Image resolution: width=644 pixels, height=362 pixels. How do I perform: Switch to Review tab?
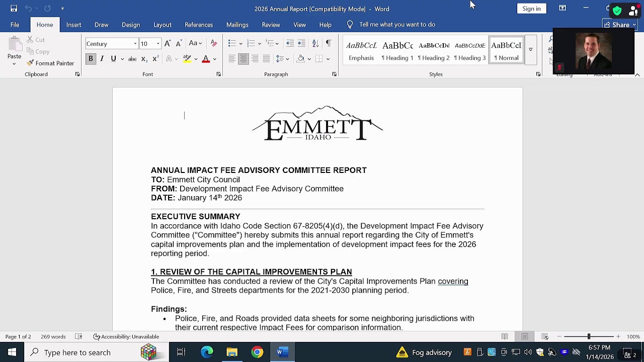coord(271,25)
